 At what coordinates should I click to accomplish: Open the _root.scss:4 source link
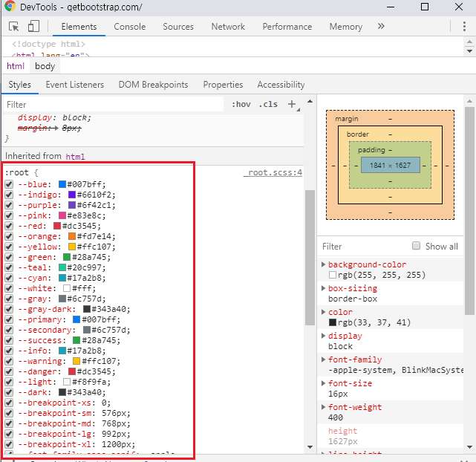pyautogui.click(x=273, y=173)
